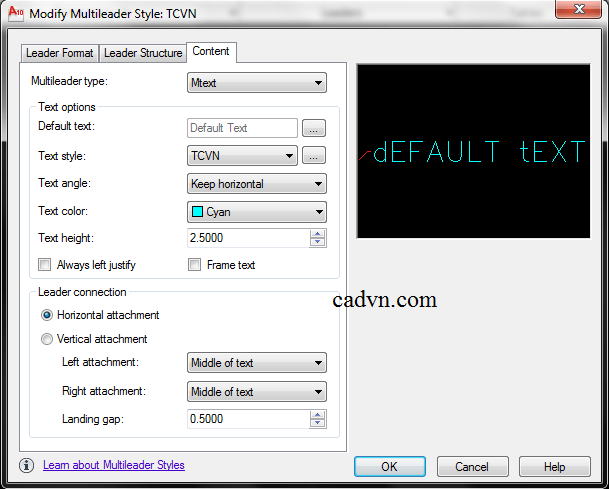Open the Text color Cyan dropdown

[x=257, y=212]
